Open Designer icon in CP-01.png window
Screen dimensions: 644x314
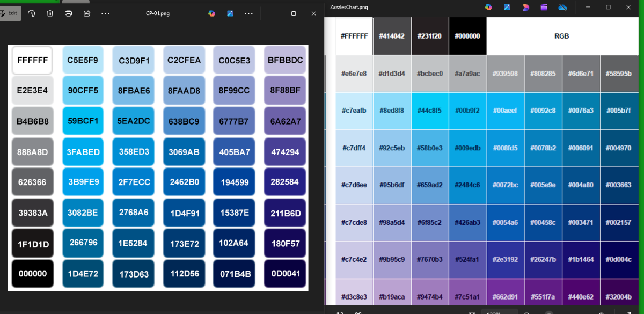(x=230, y=13)
